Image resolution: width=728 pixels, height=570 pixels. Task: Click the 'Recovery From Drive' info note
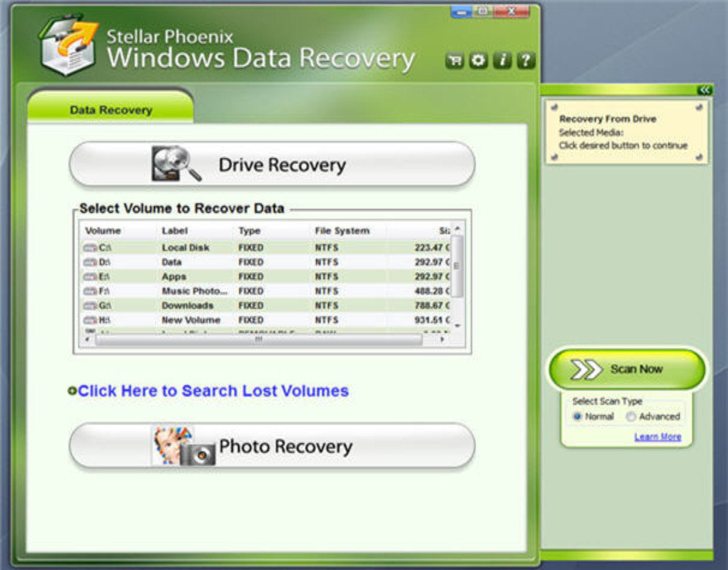tap(626, 132)
